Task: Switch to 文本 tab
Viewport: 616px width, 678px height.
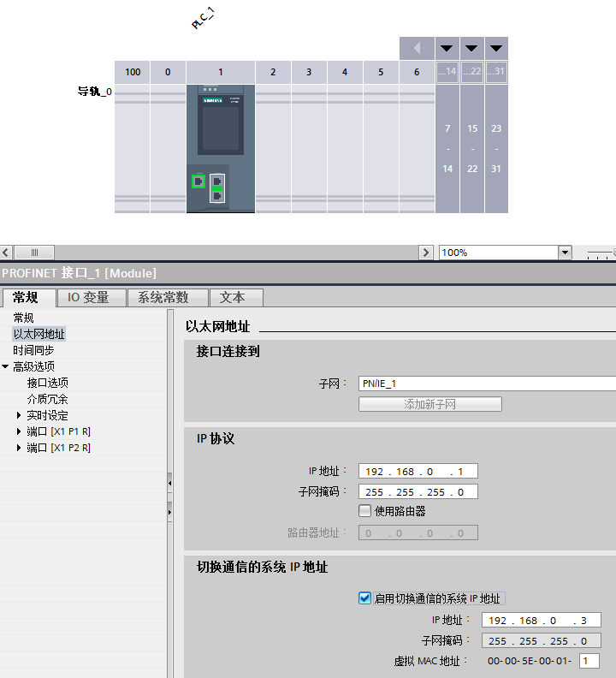Action: coord(236,298)
